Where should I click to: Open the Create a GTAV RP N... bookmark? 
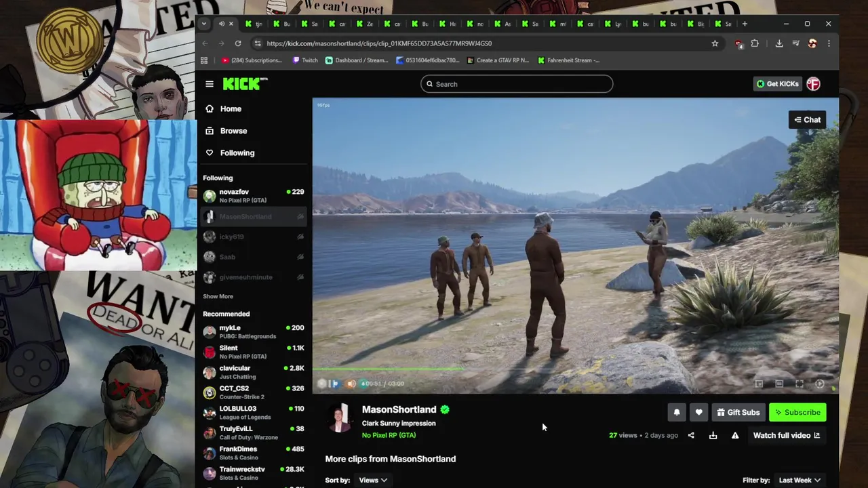click(498, 60)
